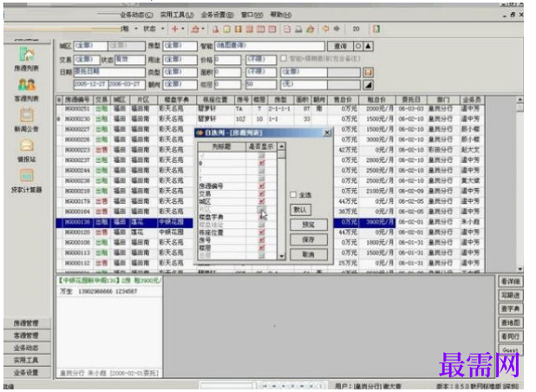Toggle the 房源编号 display checkbox
This screenshot has width=536, height=392.
(262, 186)
